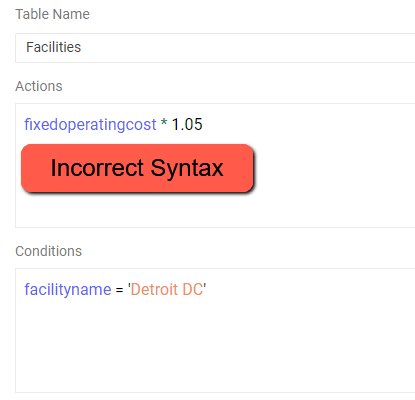Click the Table Name input field
Screen dimensions: 415x400
point(215,48)
